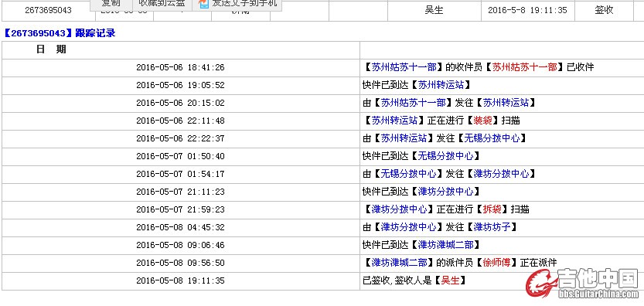The height and width of the screenshot is (306, 644).
Task: Open 苏州转运站 link in the 19:05:52 row
Action: [441, 85]
